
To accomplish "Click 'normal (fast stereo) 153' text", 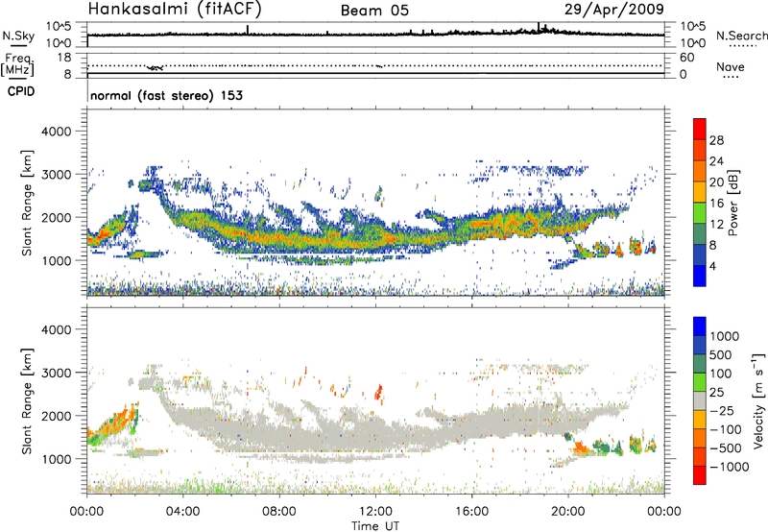I will point(166,95).
